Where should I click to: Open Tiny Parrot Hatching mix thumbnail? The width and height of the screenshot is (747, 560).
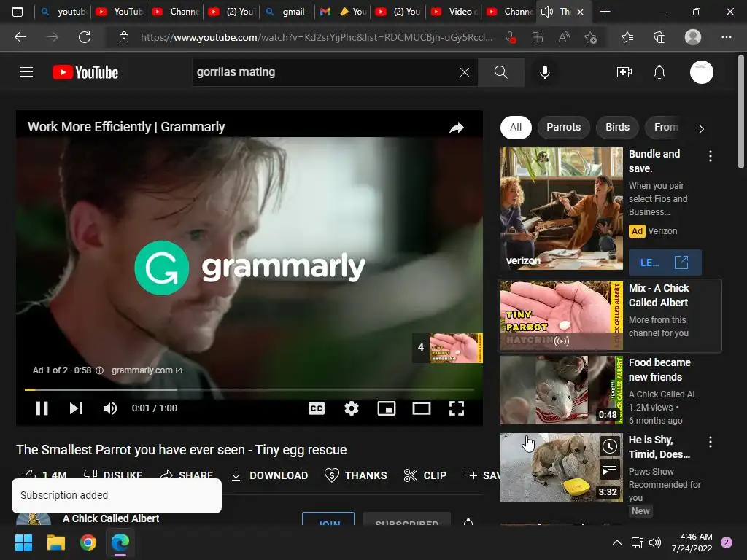(561, 316)
